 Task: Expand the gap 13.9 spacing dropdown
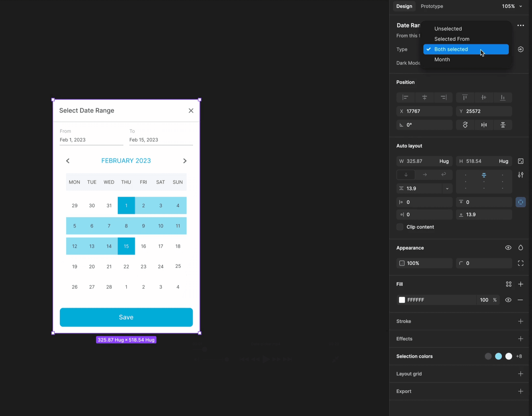pyautogui.click(x=447, y=188)
